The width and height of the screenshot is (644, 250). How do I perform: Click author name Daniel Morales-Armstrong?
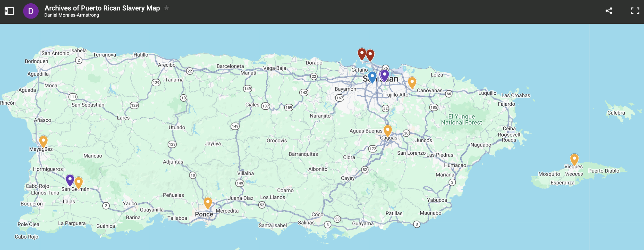72,15
